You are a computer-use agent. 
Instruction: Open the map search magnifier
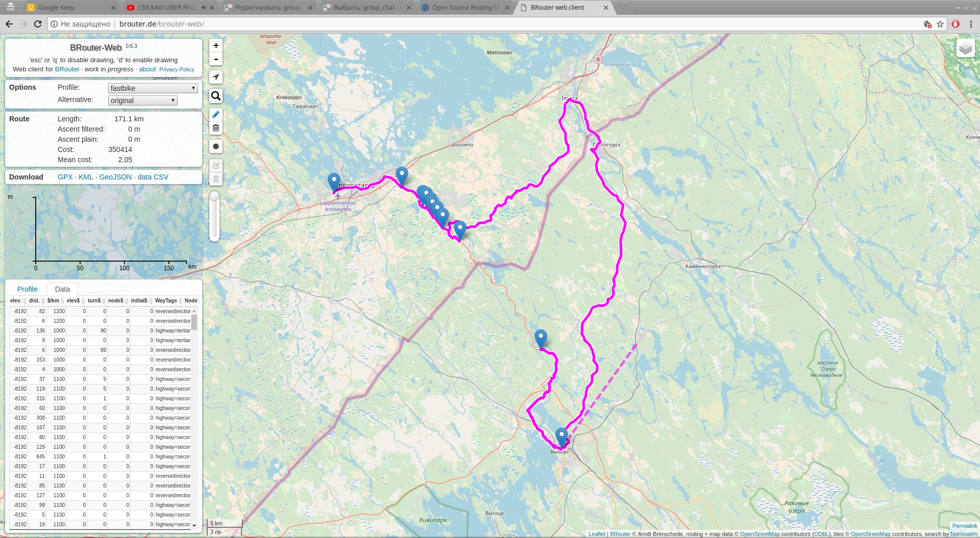(x=216, y=96)
